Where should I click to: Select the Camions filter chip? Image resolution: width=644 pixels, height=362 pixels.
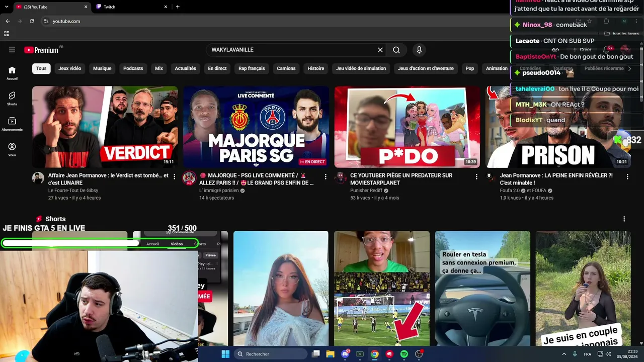pos(286,68)
